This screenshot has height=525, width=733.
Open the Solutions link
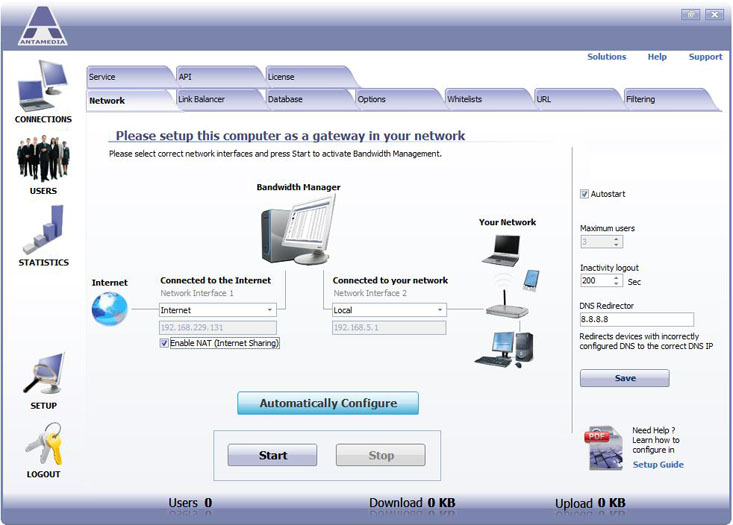tap(606, 57)
